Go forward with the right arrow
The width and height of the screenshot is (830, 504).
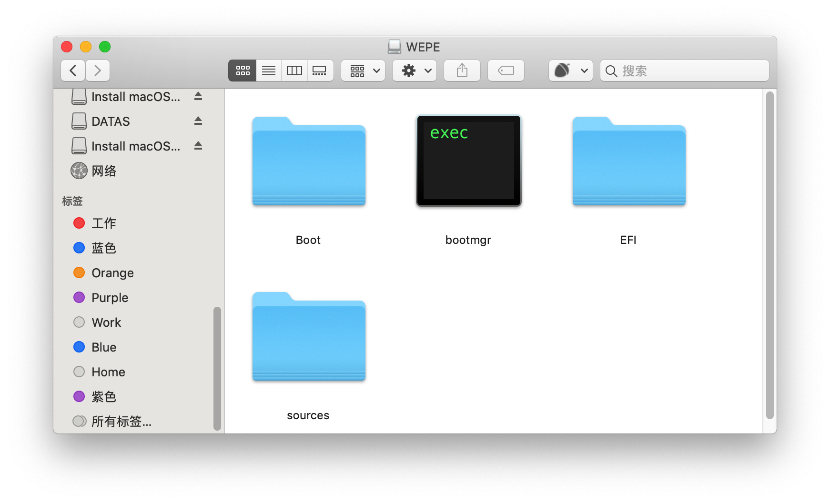tap(98, 71)
